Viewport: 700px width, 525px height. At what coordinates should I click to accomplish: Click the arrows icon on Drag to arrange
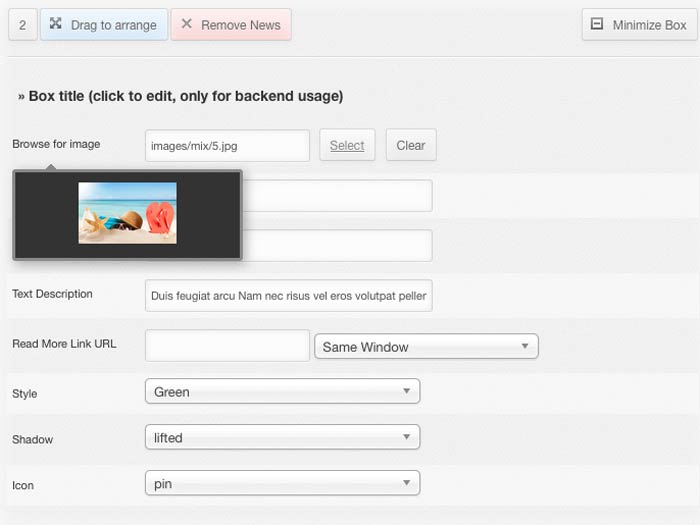55,24
